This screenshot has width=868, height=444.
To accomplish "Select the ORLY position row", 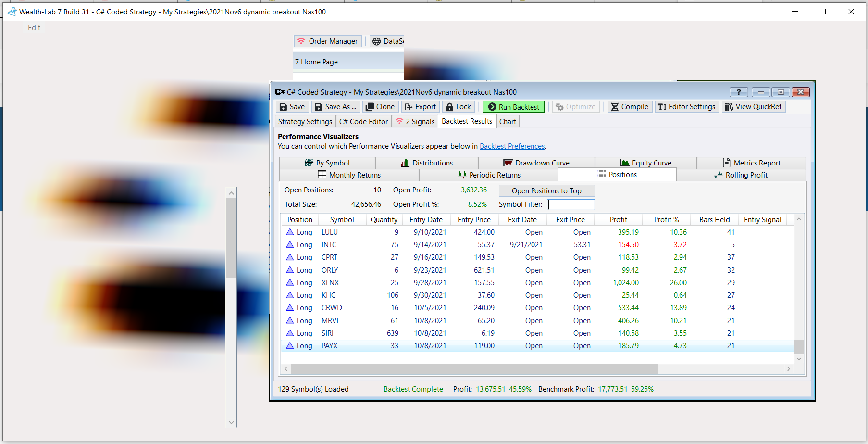I will (537, 270).
